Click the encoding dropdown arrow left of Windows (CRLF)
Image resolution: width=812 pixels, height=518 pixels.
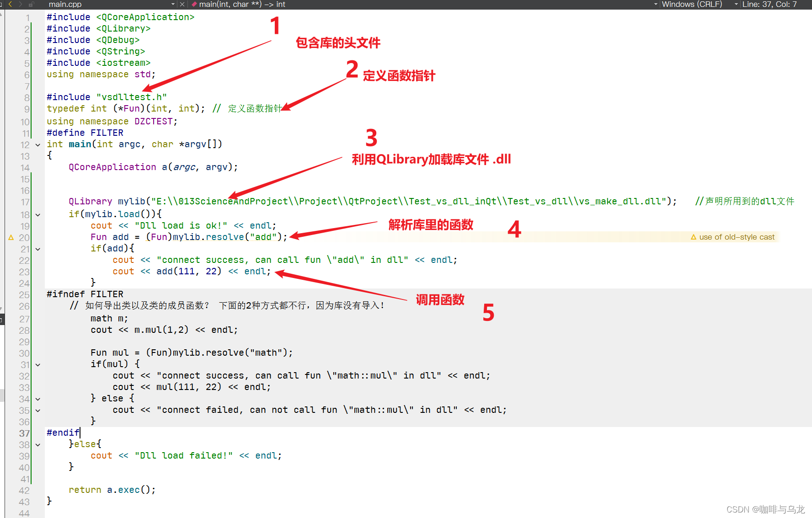click(x=656, y=4)
